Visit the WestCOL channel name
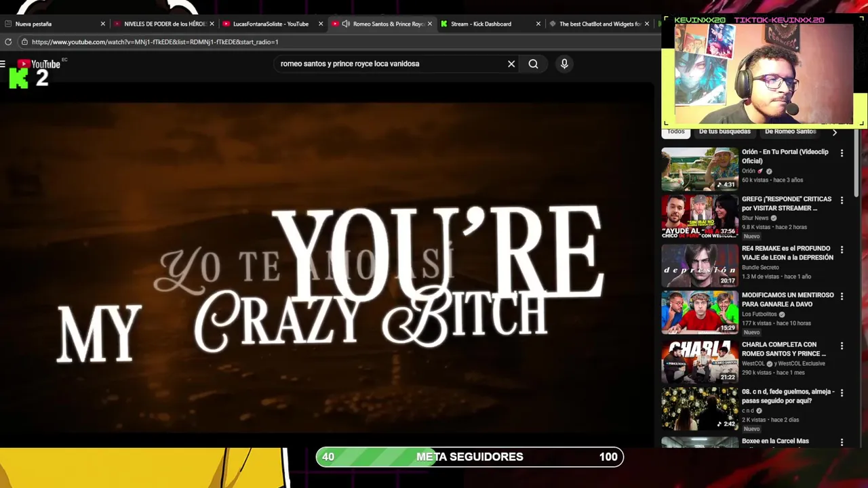868x488 pixels. 753,364
